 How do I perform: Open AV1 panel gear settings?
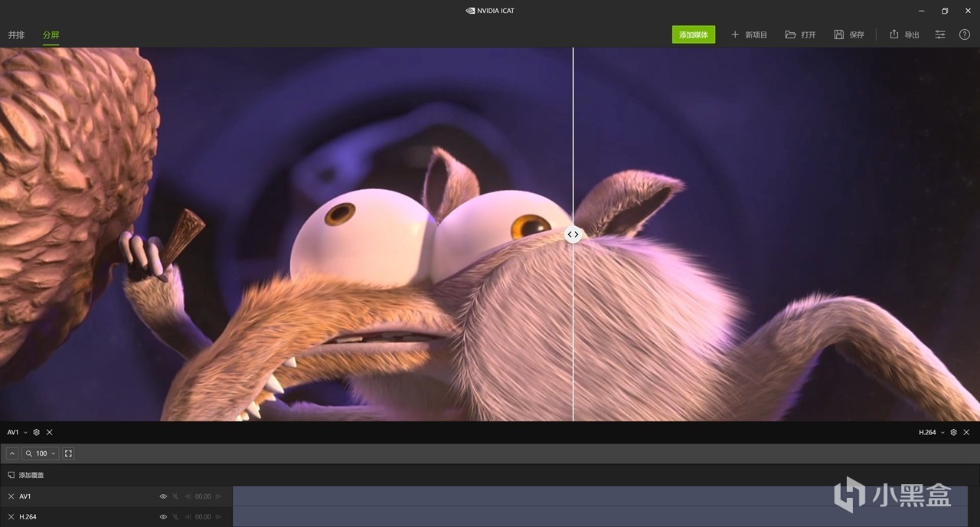tap(36, 432)
